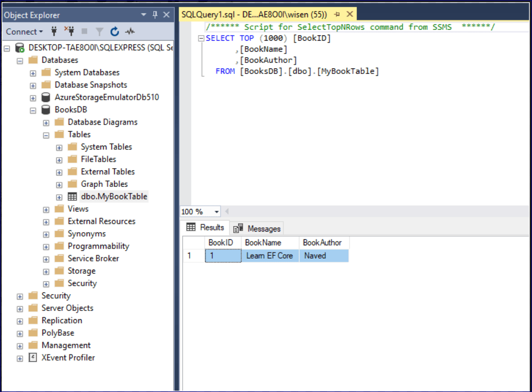The width and height of the screenshot is (532, 392).
Task: Pin the Object Explorer panel
Action: (155, 15)
